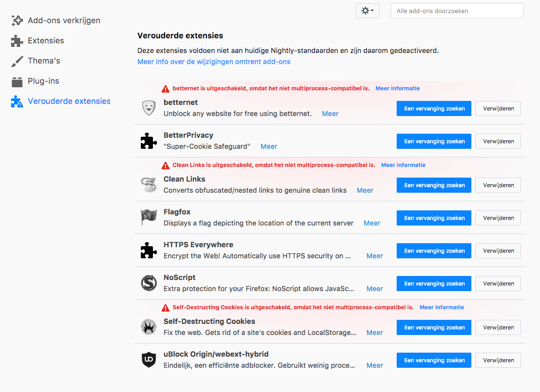Click the Self-Destructing Cookies icon
Viewport: 540px width, 392px height.
[148, 327]
